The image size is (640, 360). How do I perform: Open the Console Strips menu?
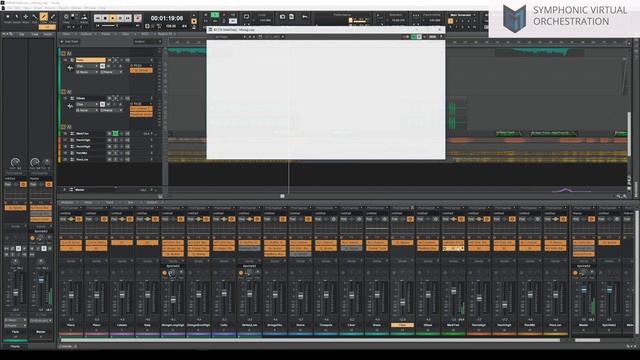[88, 202]
